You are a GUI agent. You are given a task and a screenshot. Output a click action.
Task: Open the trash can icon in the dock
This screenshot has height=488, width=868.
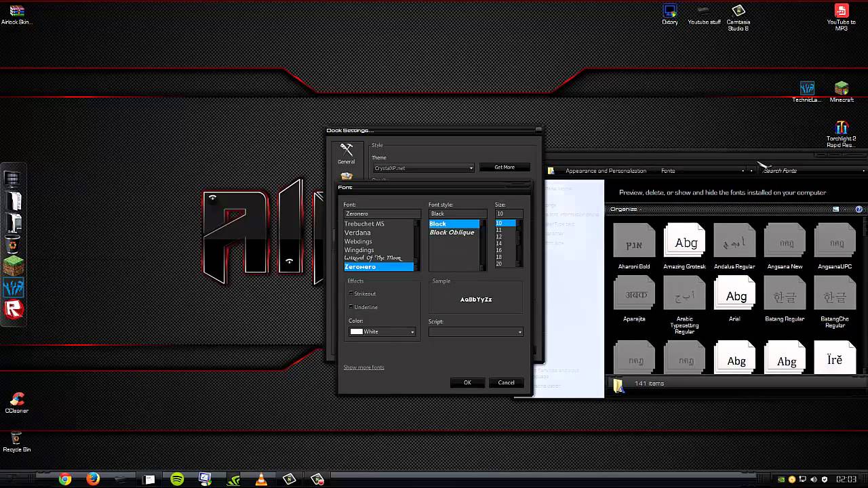[x=12, y=244]
